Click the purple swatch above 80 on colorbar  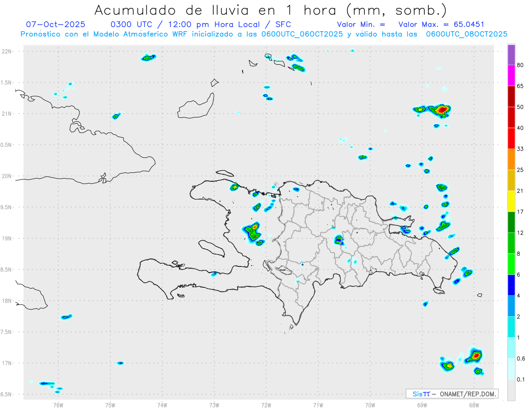pyautogui.click(x=511, y=55)
